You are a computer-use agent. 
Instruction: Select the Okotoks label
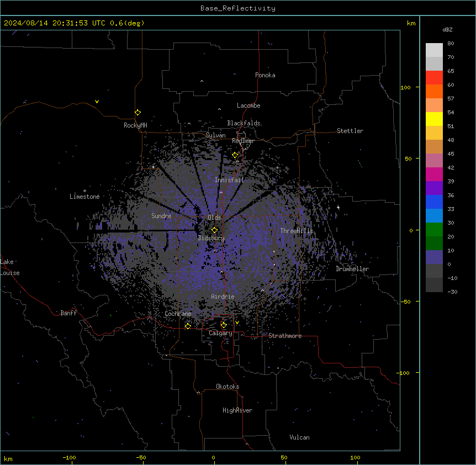[228, 387]
